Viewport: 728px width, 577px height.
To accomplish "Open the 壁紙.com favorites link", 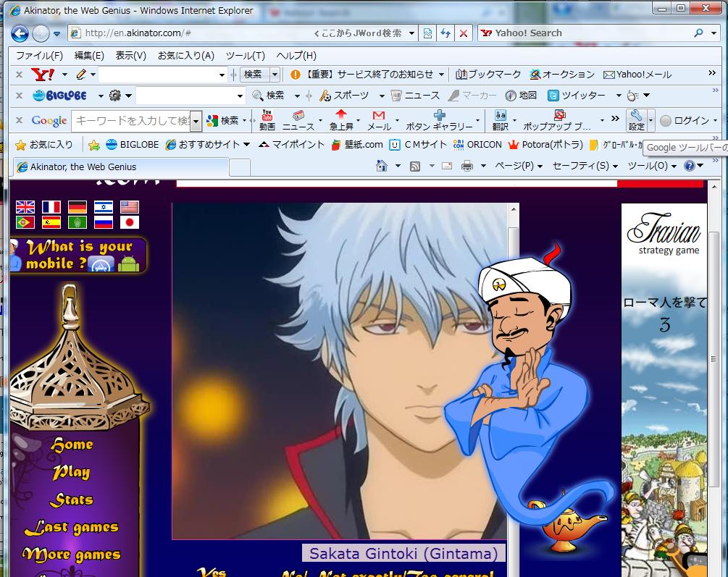I will coord(358,145).
